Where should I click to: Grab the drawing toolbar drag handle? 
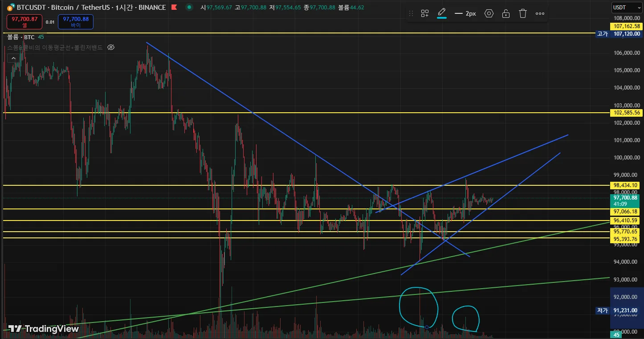pos(411,13)
